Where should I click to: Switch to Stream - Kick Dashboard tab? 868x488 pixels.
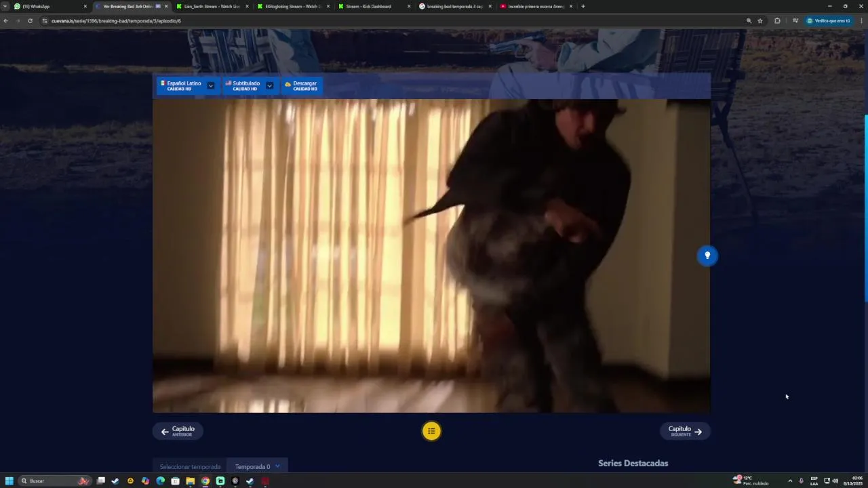tap(374, 6)
